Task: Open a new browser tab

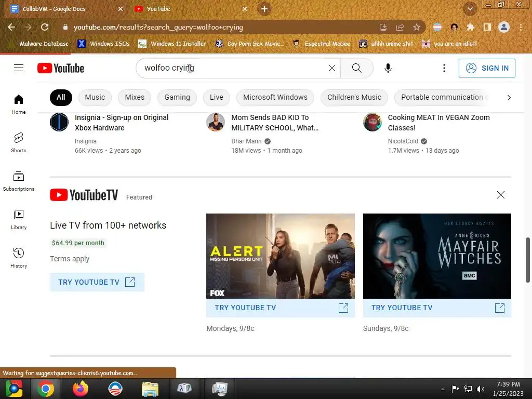Action: [264, 9]
